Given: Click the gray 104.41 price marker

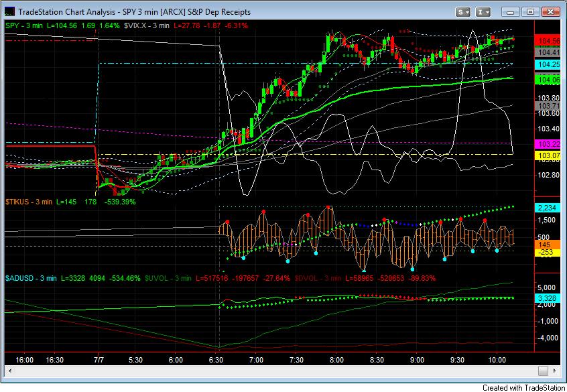Looking at the screenshot, I should point(548,52).
